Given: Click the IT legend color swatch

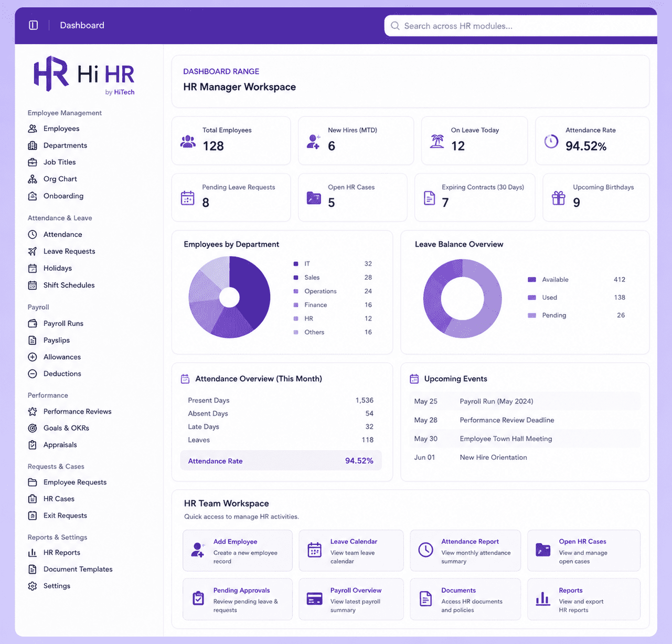Looking at the screenshot, I should (x=296, y=264).
